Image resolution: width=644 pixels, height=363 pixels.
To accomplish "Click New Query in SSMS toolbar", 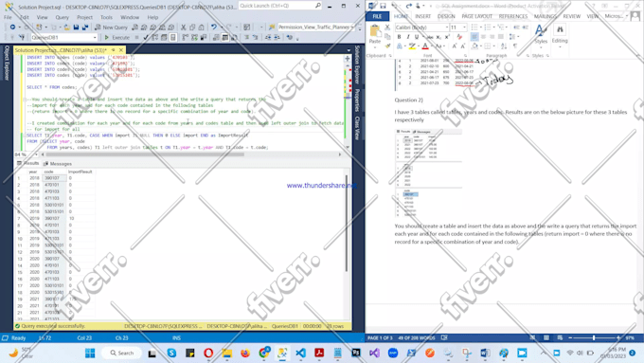I will coord(112,27).
